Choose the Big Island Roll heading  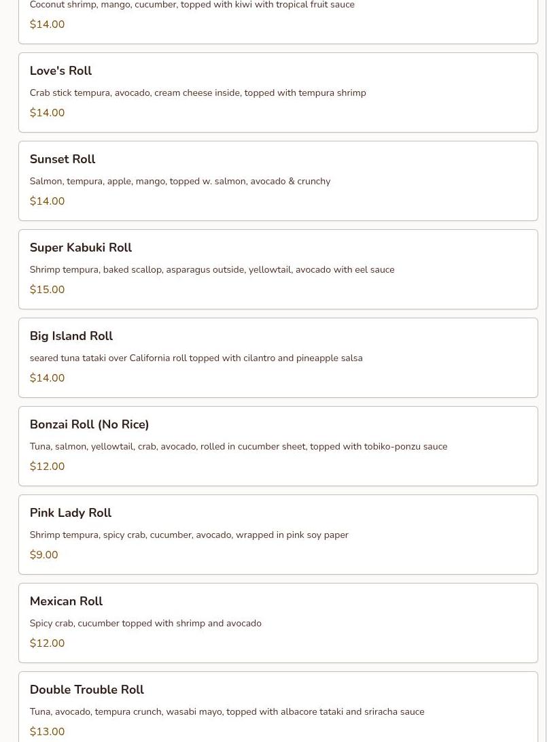click(71, 336)
